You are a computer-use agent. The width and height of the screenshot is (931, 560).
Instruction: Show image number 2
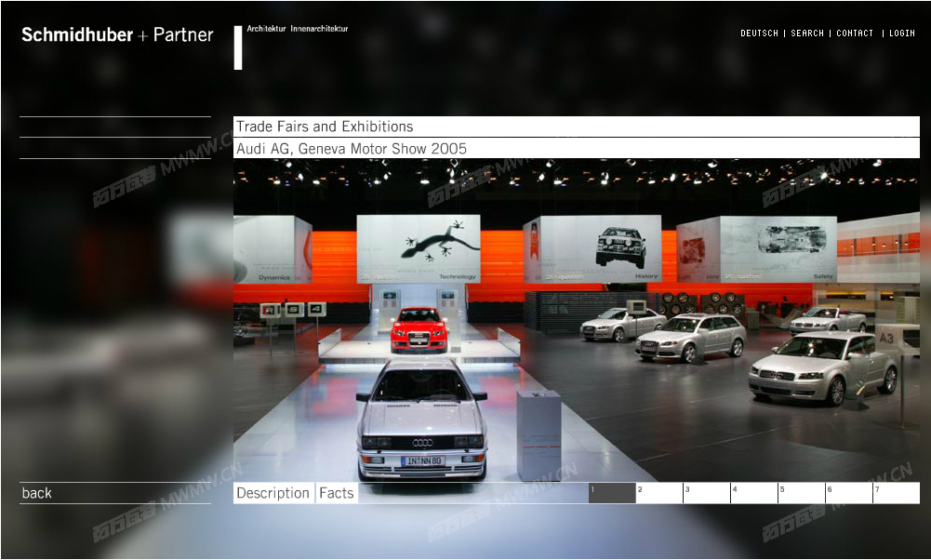659,493
